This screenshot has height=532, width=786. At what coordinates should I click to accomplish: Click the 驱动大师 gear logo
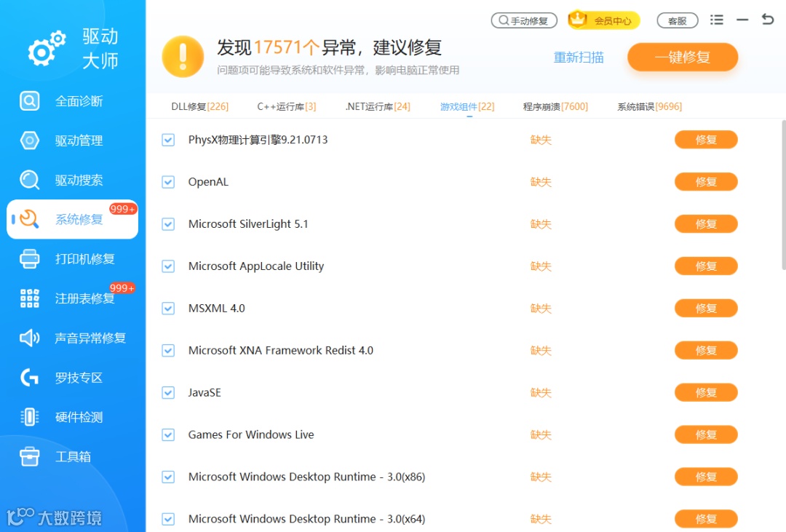coord(47,49)
